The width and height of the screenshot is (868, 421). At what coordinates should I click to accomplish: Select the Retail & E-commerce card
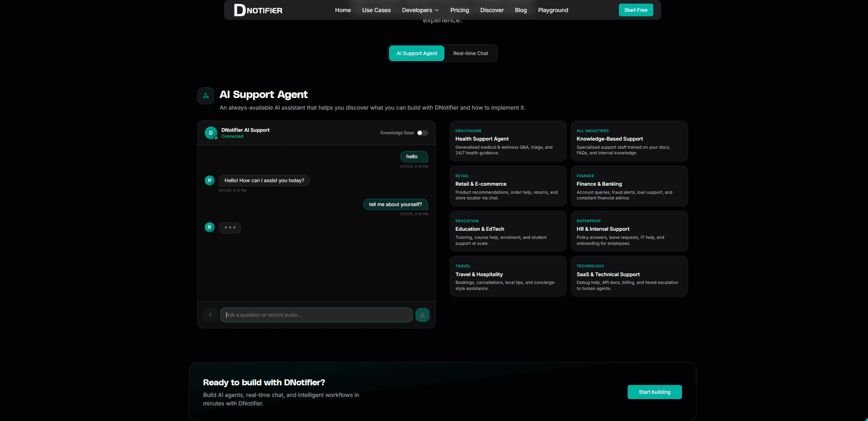(508, 186)
